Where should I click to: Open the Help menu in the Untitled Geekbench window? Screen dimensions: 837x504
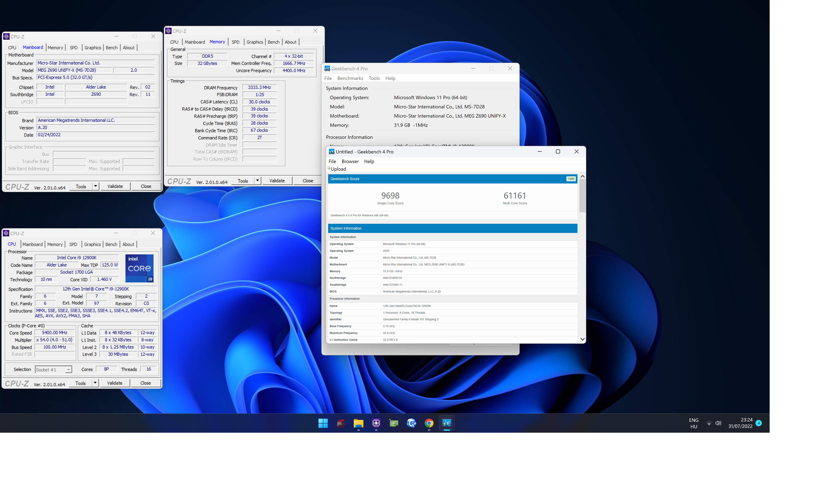(x=369, y=161)
